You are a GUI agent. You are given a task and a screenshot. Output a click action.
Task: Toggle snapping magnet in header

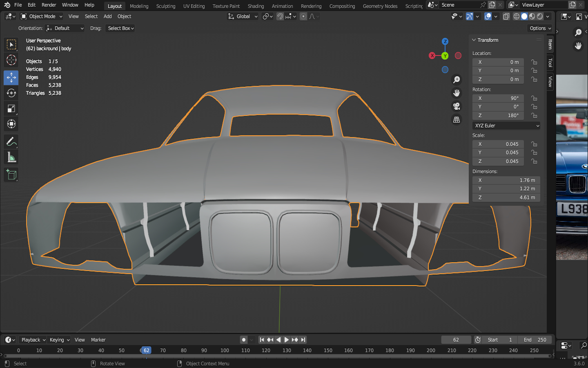pos(280,16)
